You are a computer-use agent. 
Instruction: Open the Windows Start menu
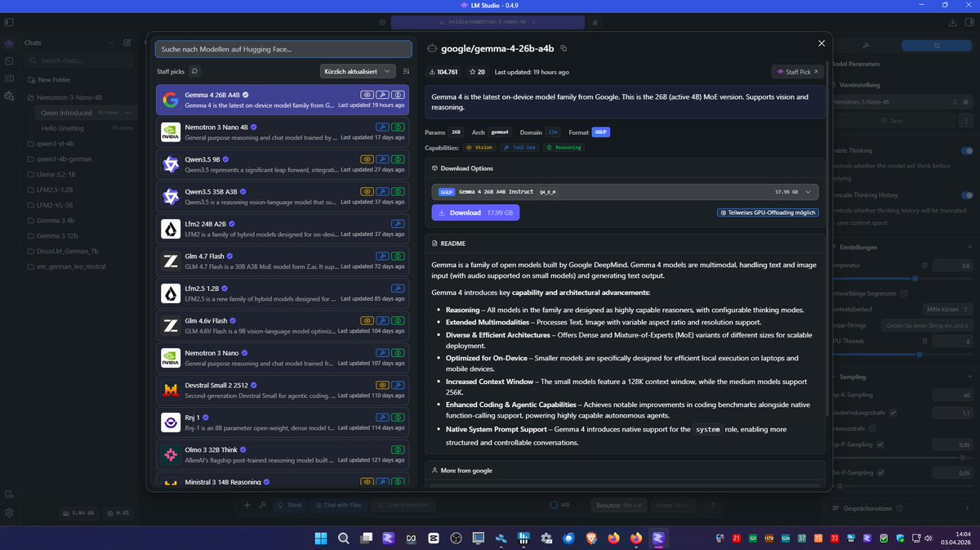(x=321, y=538)
